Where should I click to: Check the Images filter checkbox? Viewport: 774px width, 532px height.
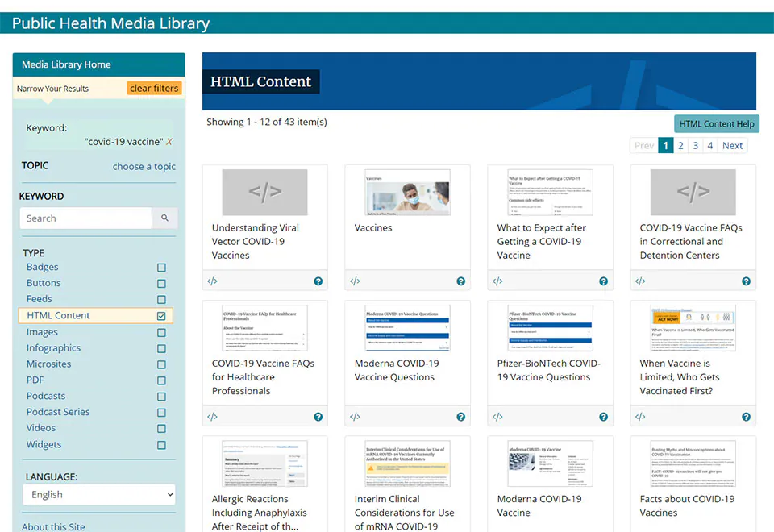161,331
